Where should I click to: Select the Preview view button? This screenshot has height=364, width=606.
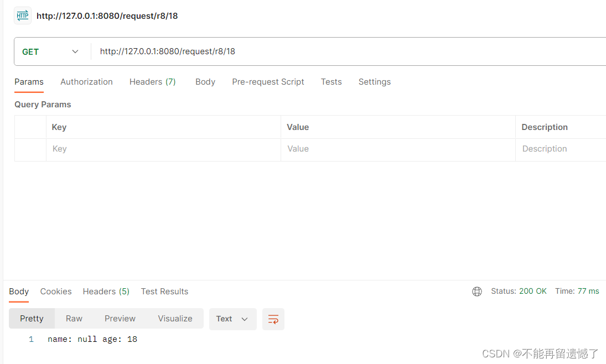pos(120,319)
